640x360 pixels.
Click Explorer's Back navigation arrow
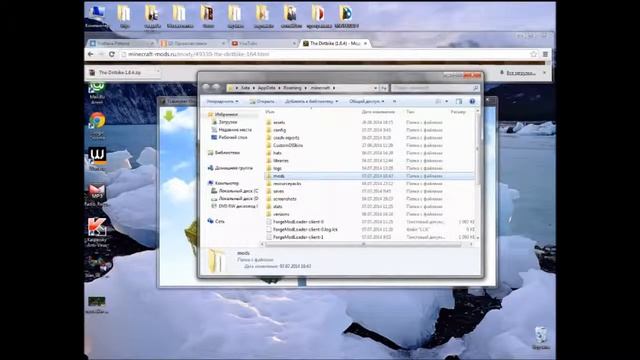(x=206, y=87)
